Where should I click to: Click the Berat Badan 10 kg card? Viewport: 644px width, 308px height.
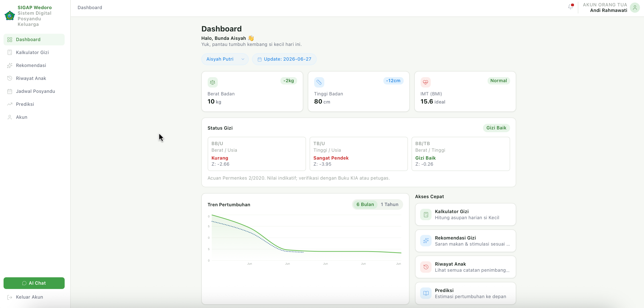pyautogui.click(x=252, y=91)
